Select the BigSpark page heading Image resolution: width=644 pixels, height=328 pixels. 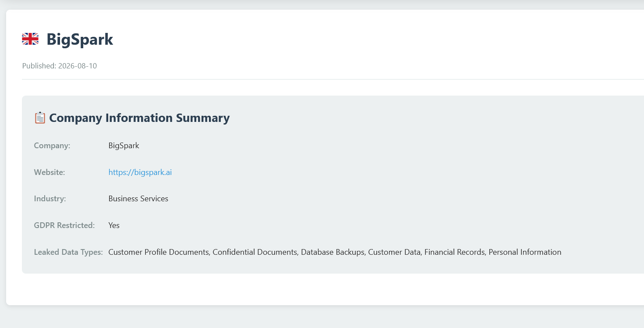point(80,39)
